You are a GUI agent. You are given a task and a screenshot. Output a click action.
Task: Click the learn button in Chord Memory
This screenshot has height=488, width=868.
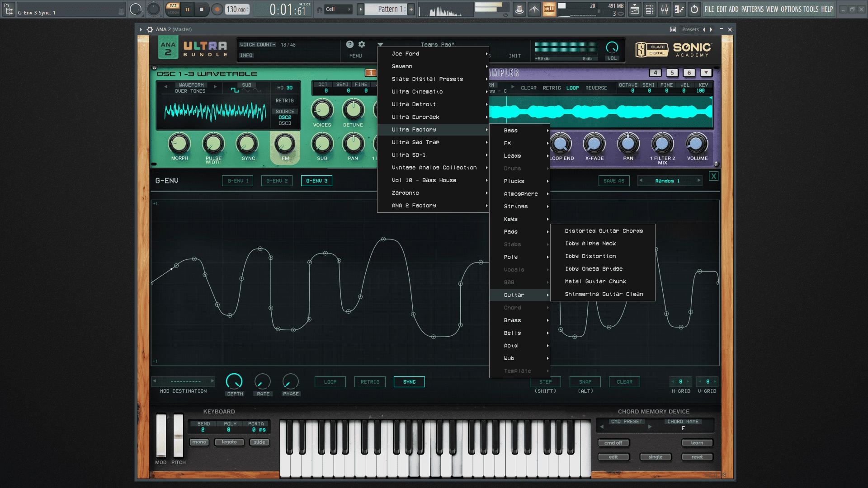point(697,443)
